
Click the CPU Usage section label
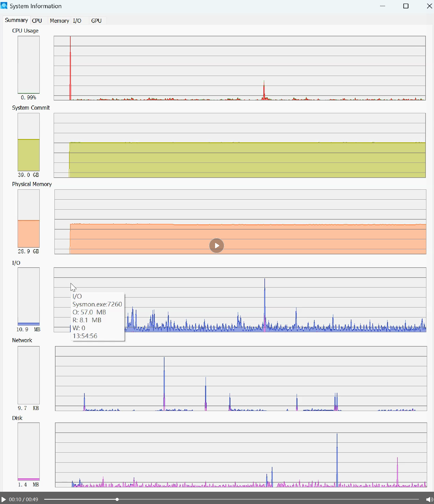point(25,31)
